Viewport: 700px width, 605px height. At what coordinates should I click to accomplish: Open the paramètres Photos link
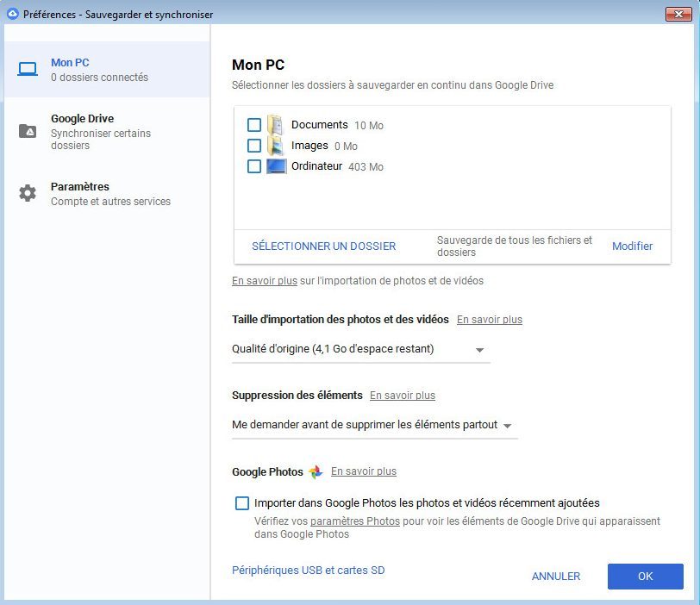click(x=355, y=521)
